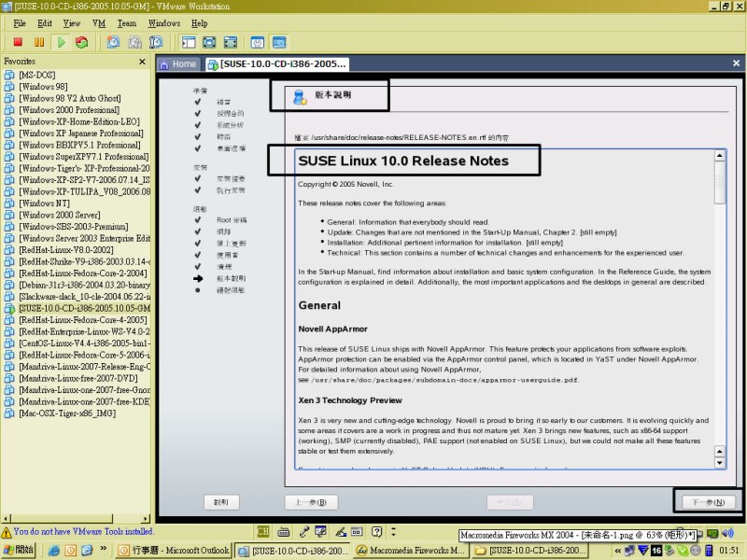Open Internet Explorer quick launch icon
Viewport: 747px width, 560px height.
(54, 551)
